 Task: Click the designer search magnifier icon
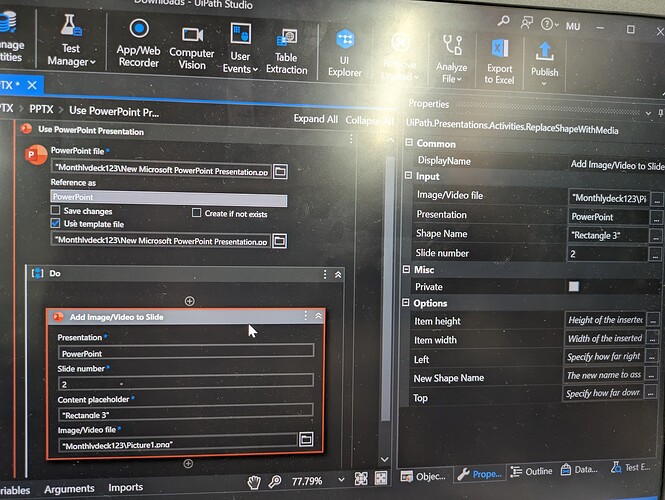pyautogui.click(x=275, y=482)
